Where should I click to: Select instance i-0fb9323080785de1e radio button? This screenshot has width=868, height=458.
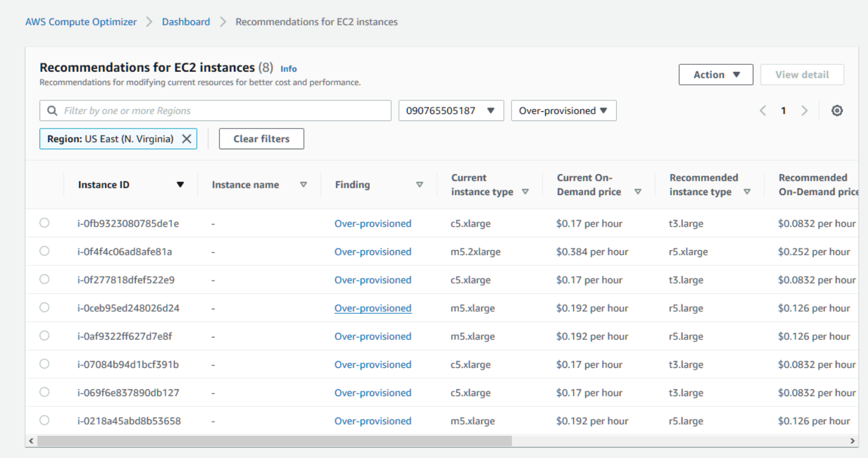point(45,223)
